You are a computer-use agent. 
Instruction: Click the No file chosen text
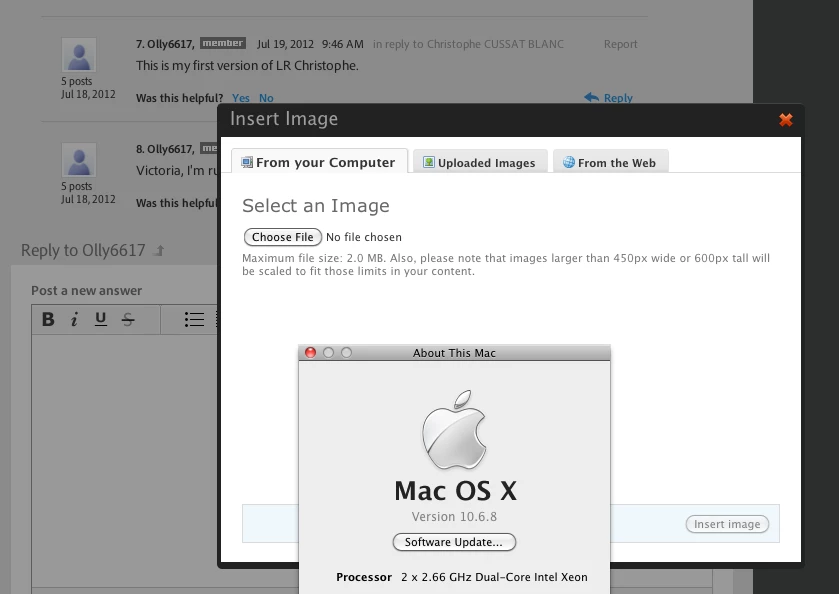[x=364, y=237]
